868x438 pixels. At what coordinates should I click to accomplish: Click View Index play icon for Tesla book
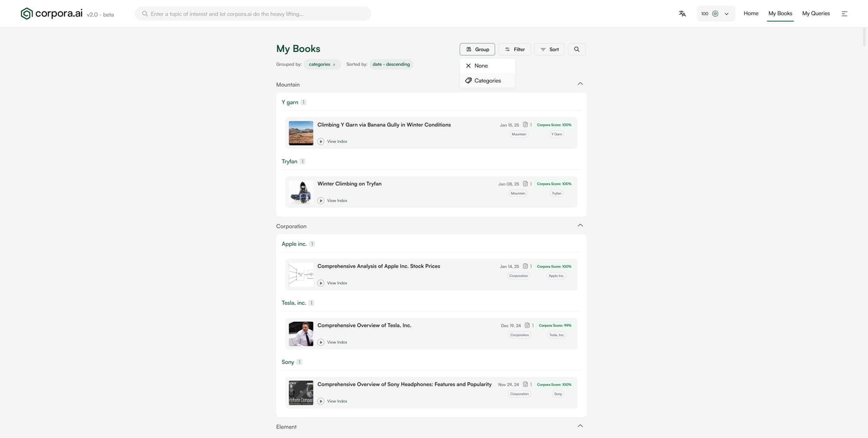click(x=321, y=342)
